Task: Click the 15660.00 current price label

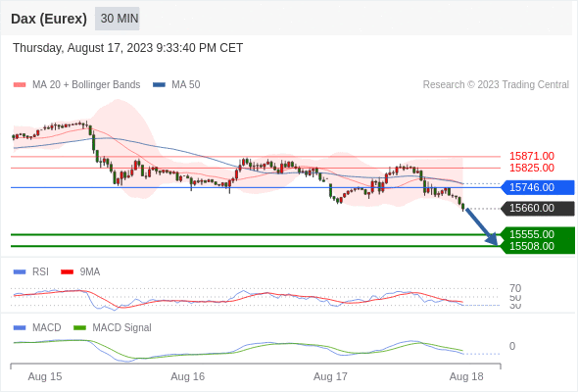Action: (538, 209)
